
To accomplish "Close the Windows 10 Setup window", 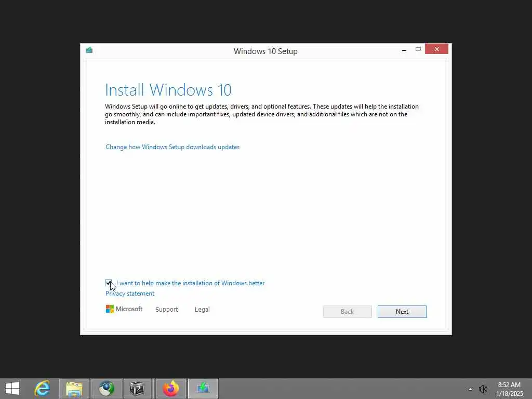I will coord(436,49).
